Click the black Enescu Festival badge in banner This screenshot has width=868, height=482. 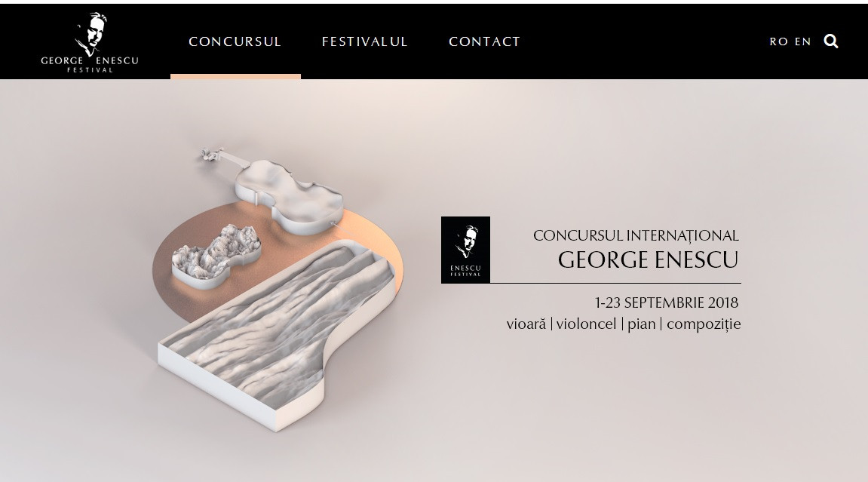465,250
